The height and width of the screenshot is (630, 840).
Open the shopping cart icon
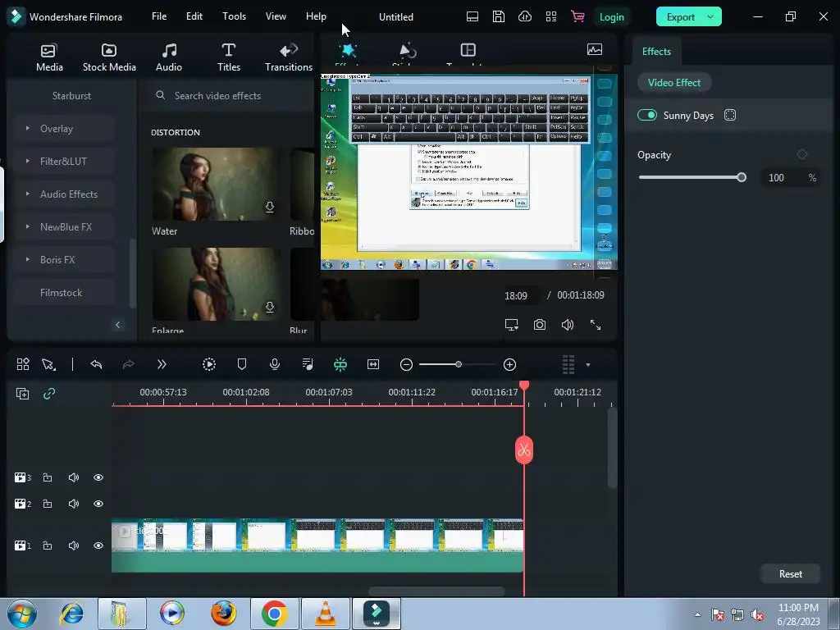click(x=577, y=16)
